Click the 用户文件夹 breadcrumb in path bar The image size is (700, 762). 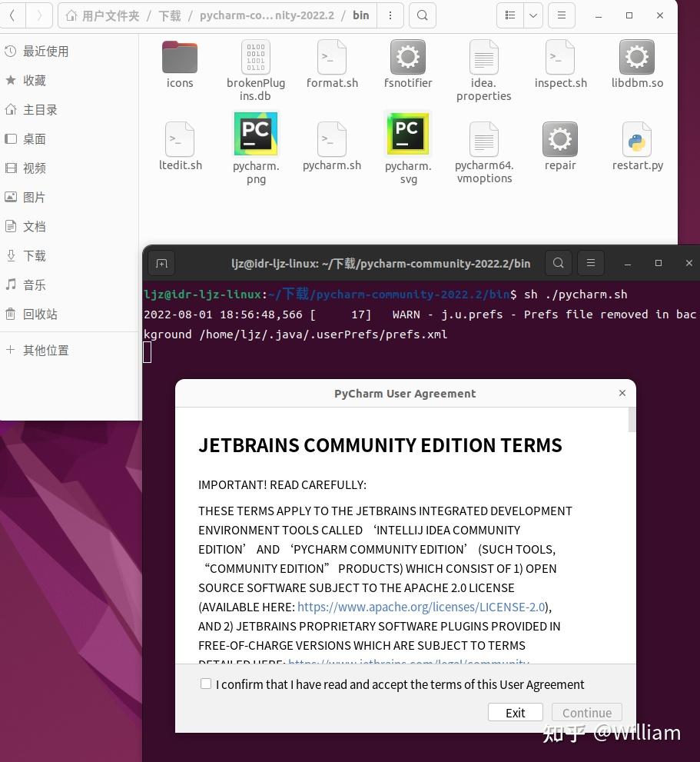103,15
